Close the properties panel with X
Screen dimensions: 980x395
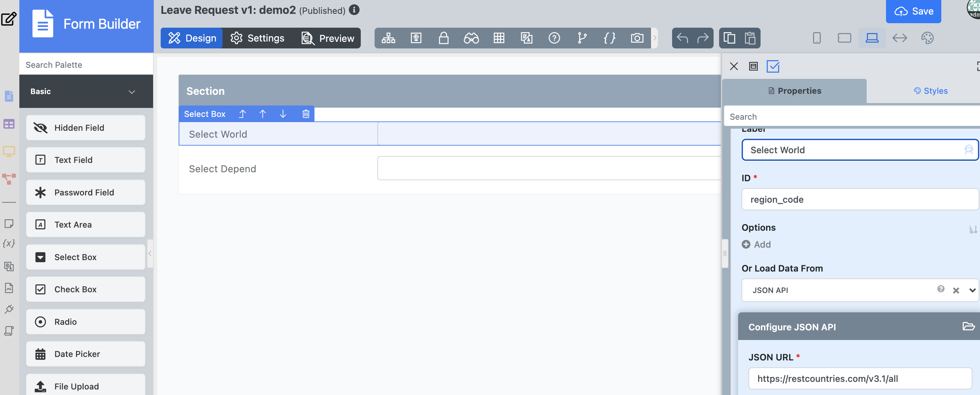[x=734, y=66]
